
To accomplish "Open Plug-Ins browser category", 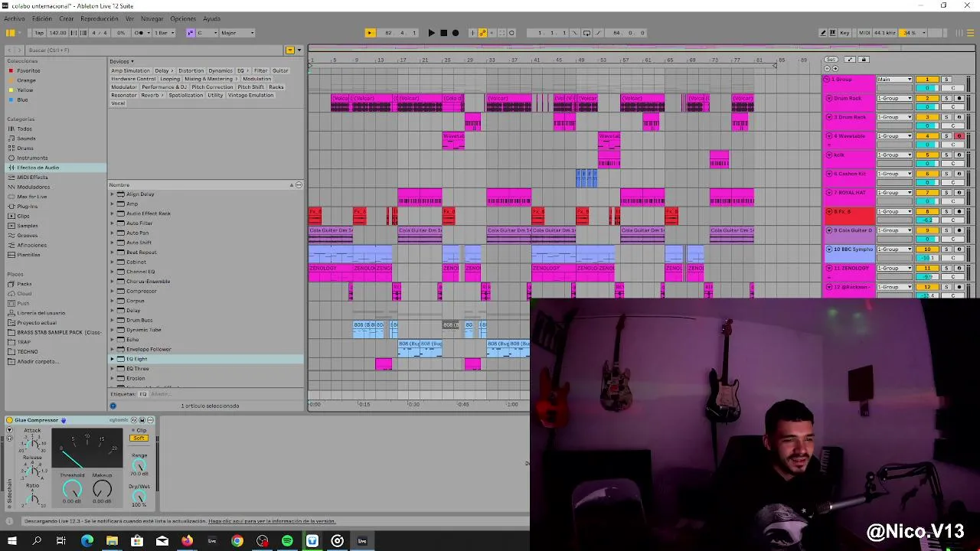I will tap(27, 207).
